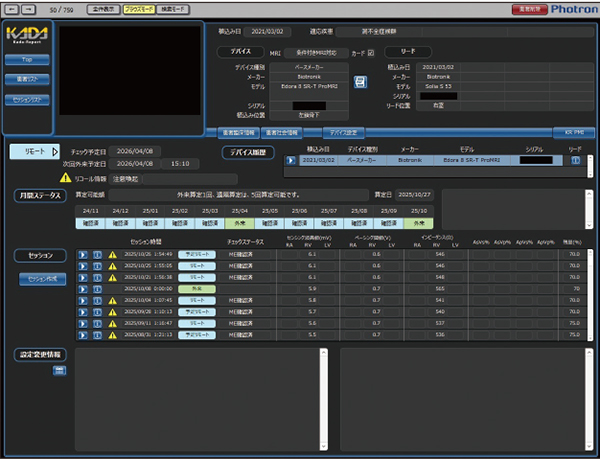This screenshot has width=600, height=459.
Task: Click the 次回外来予定日 date field
Action: point(133,163)
